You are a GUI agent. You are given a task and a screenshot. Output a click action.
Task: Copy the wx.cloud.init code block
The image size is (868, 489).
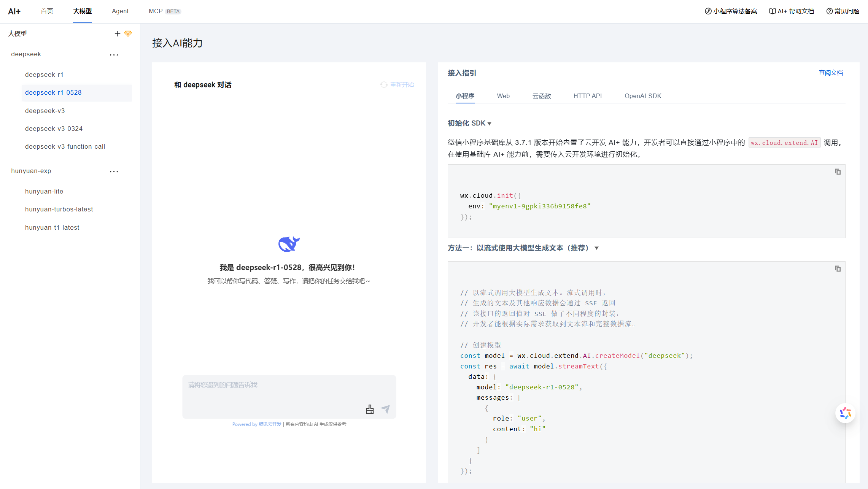[838, 172]
